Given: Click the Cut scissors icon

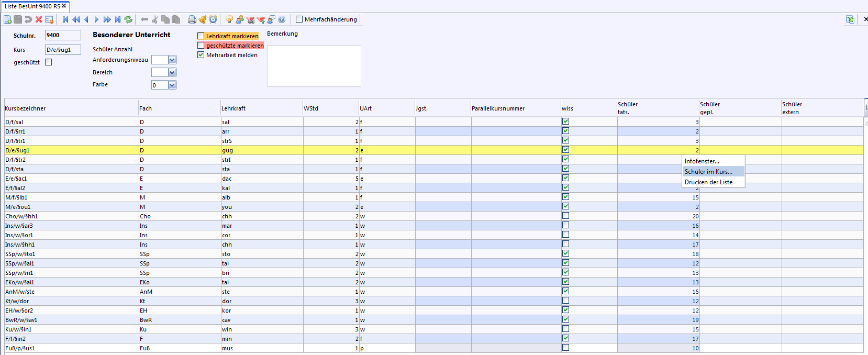Looking at the screenshot, I should tap(155, 19).
